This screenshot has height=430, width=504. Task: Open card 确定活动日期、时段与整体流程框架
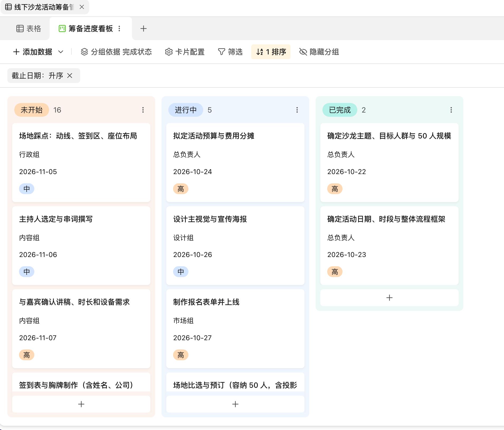tap(389, 246)
